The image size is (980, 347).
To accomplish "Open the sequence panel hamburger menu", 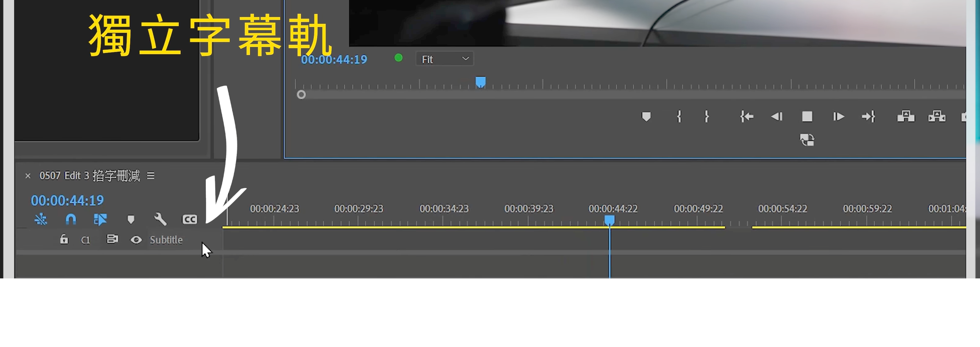I will click(x=151, y=176).
